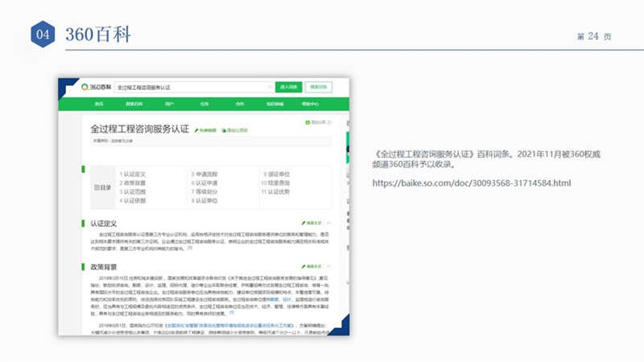Click the 认证定义 section heading
The image size is (644, 362).
104,224
